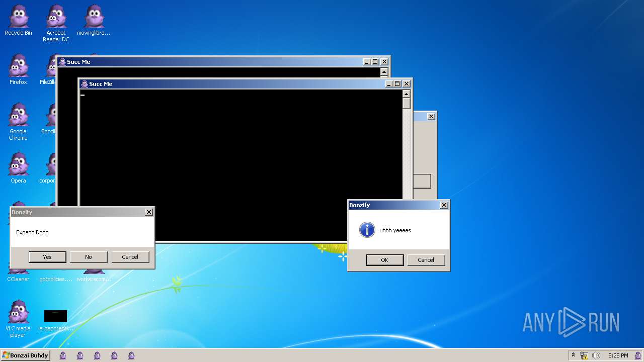
Task: Select the gotpolicies... desktop file label
Action: click(x=56, y=279)
